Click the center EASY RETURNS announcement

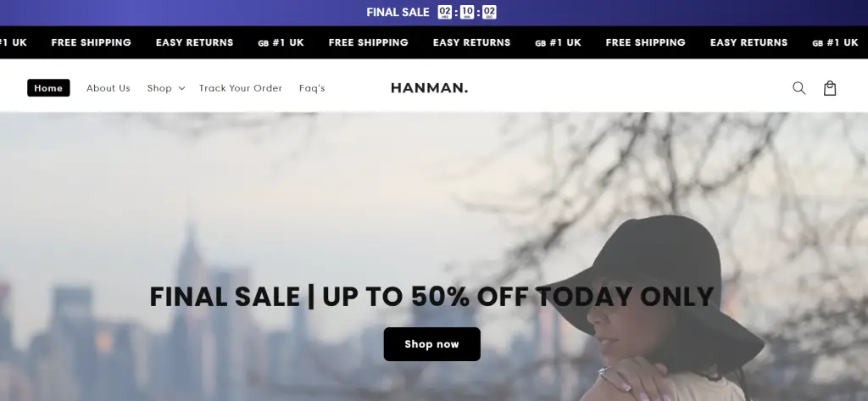tap(471, 42)
